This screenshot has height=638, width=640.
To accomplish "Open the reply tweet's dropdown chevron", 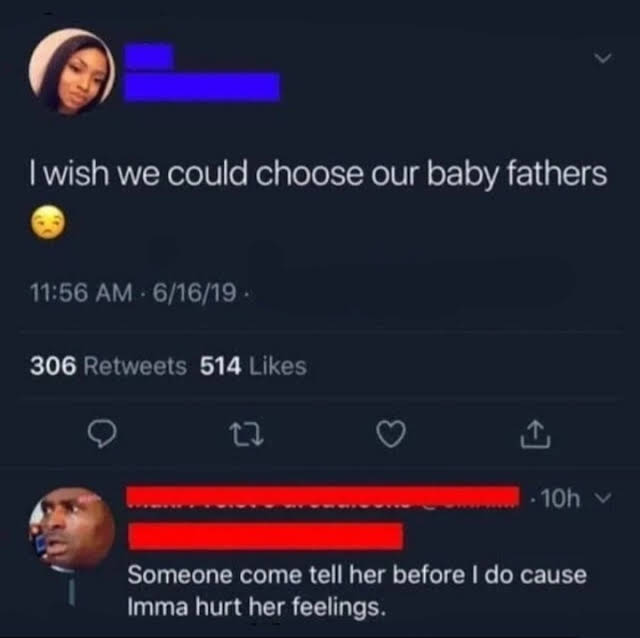I will (x=603, y=497).
